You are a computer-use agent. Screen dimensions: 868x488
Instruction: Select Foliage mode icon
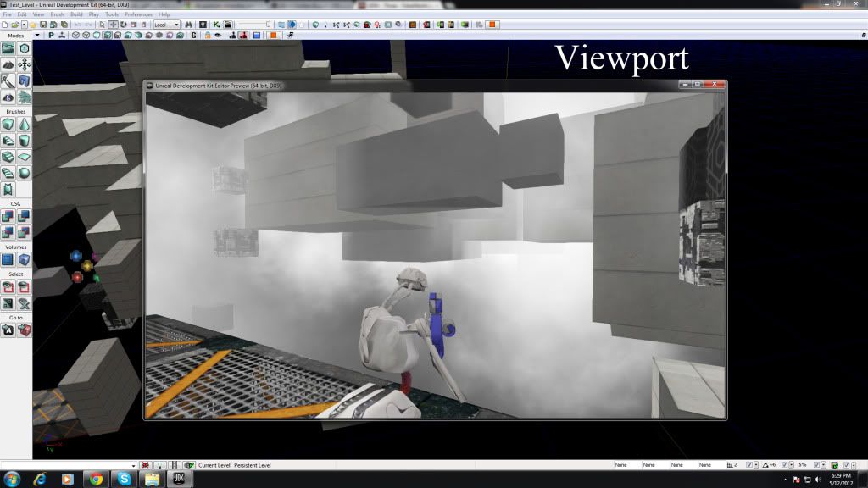[x=24, y=97]
